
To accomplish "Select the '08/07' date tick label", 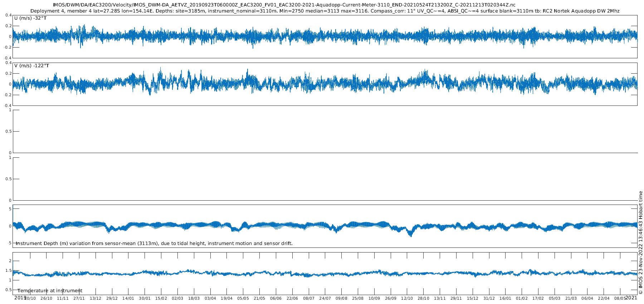I will click(309, 298).
